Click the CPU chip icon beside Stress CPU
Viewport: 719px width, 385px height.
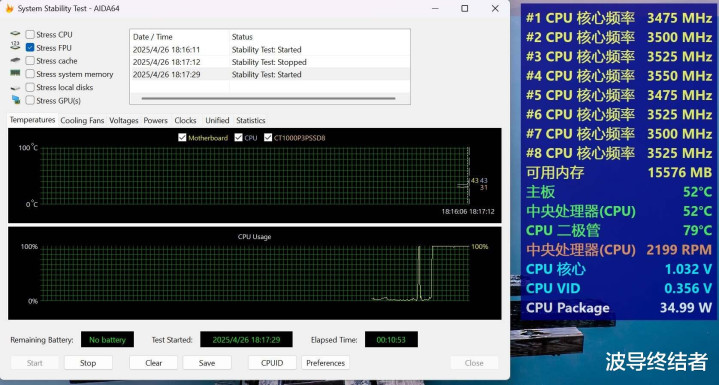tap(16, 34)
